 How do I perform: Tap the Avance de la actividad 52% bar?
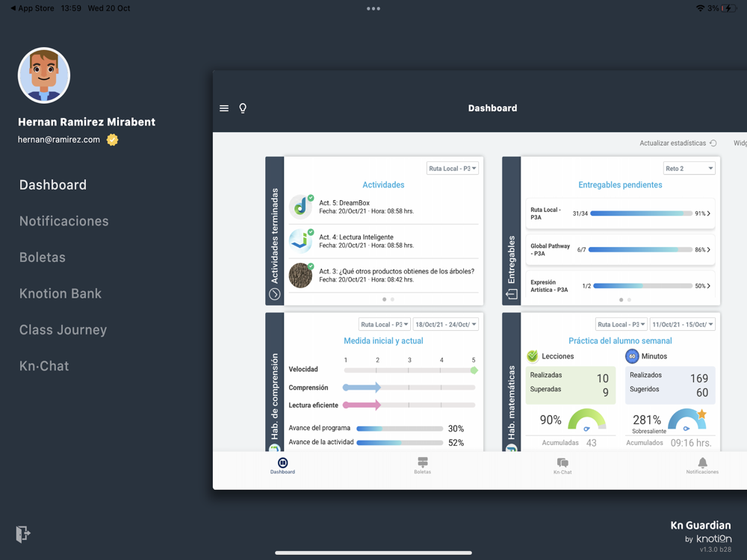point(400,442)
